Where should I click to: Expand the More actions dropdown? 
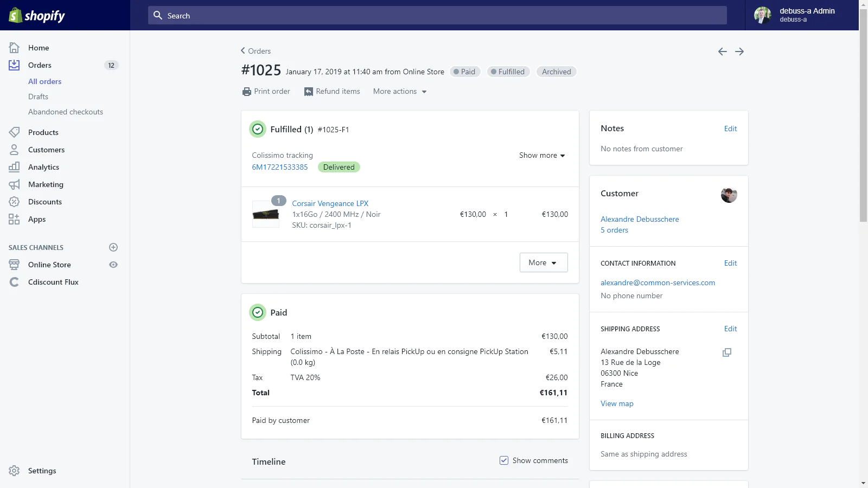(x=400, y=92)
